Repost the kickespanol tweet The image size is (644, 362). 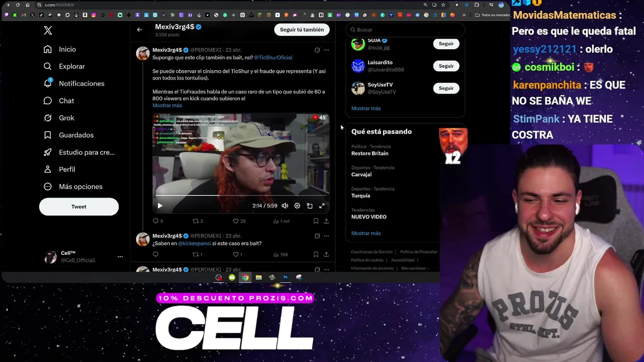tap(196, 254)
